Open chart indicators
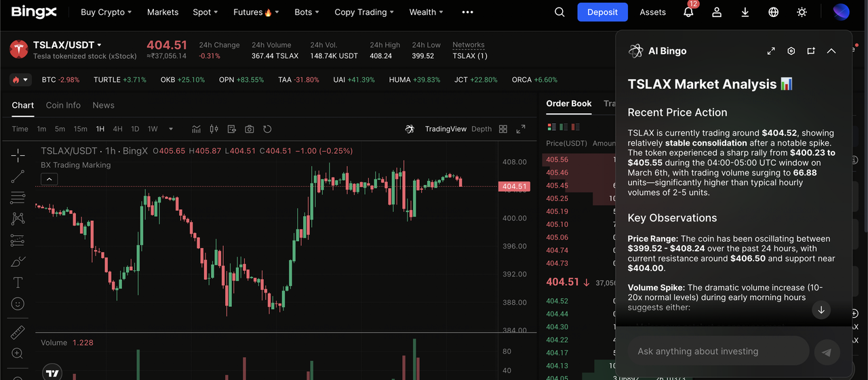This screenshot has height=380, width=868. click(197, 129)
